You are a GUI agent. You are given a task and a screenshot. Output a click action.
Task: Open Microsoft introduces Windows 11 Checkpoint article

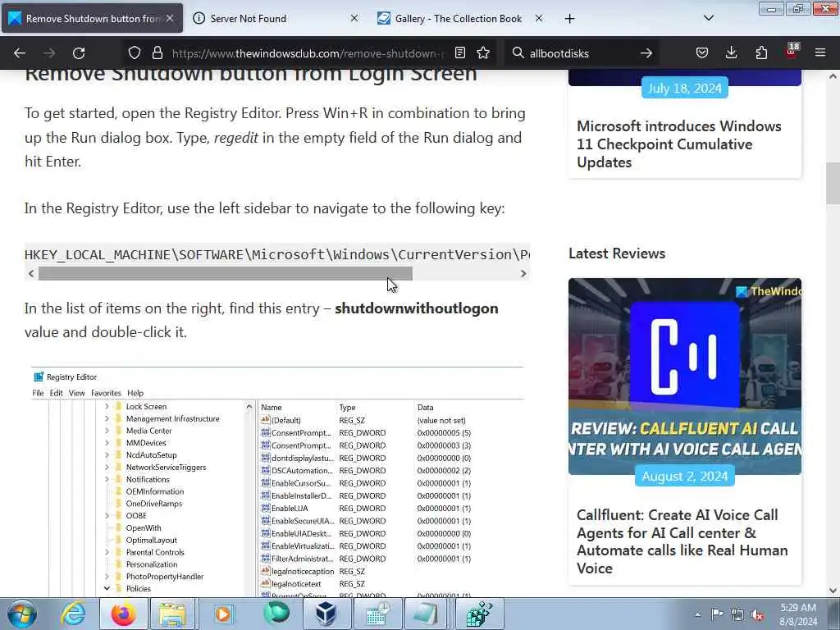[678, 144]
